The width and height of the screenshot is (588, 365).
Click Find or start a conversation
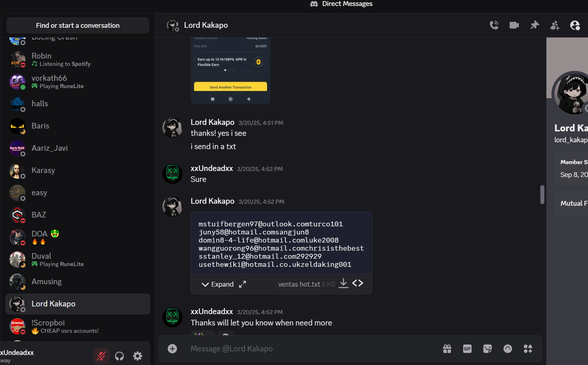click(78, 25)
